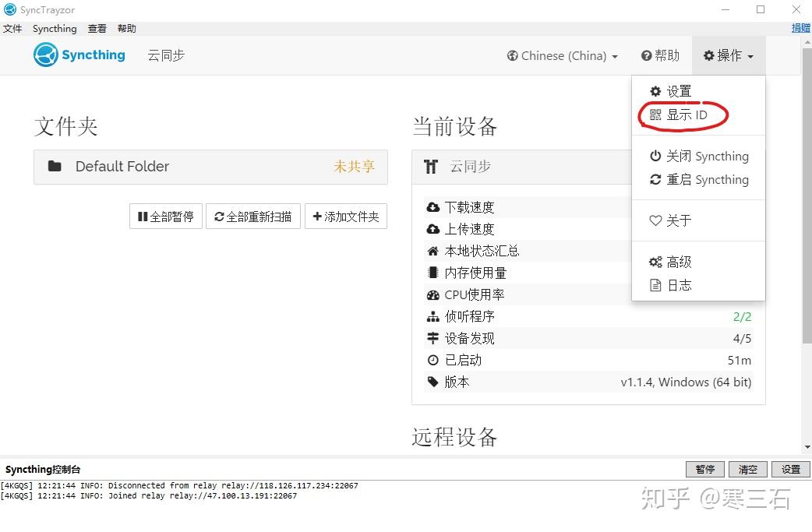Click the 清空 button to clear console
The height and width of the screenshot is (532, 812).
click(747, 469)
